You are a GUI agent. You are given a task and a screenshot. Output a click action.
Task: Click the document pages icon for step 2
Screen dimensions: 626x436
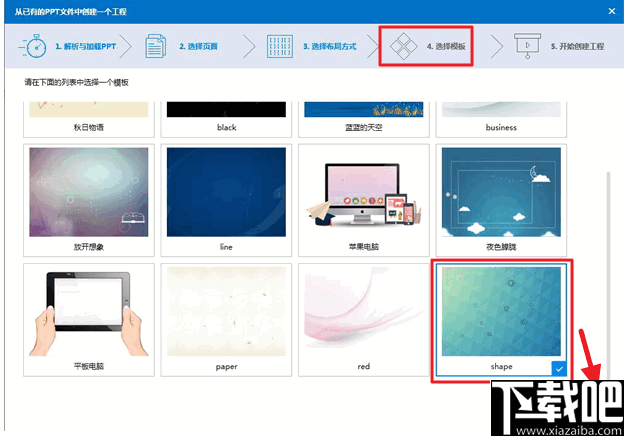tap(155, 46)
